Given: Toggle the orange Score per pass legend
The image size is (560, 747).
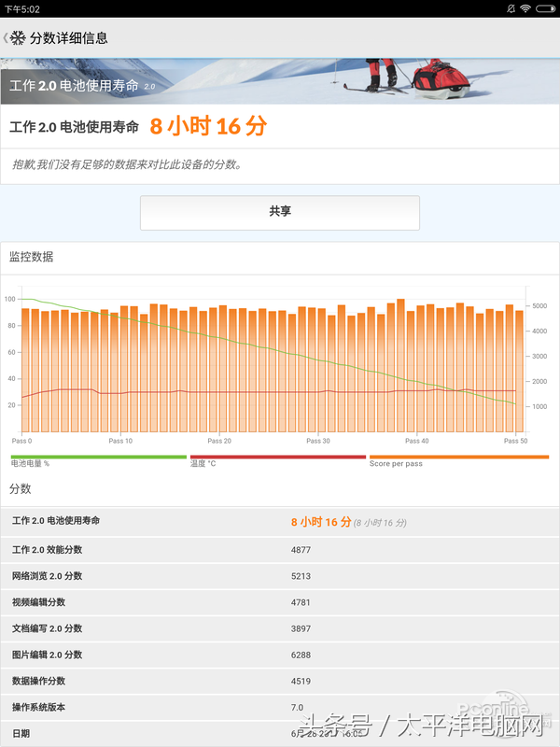Looking at the screenshot, I should point(459,460).
